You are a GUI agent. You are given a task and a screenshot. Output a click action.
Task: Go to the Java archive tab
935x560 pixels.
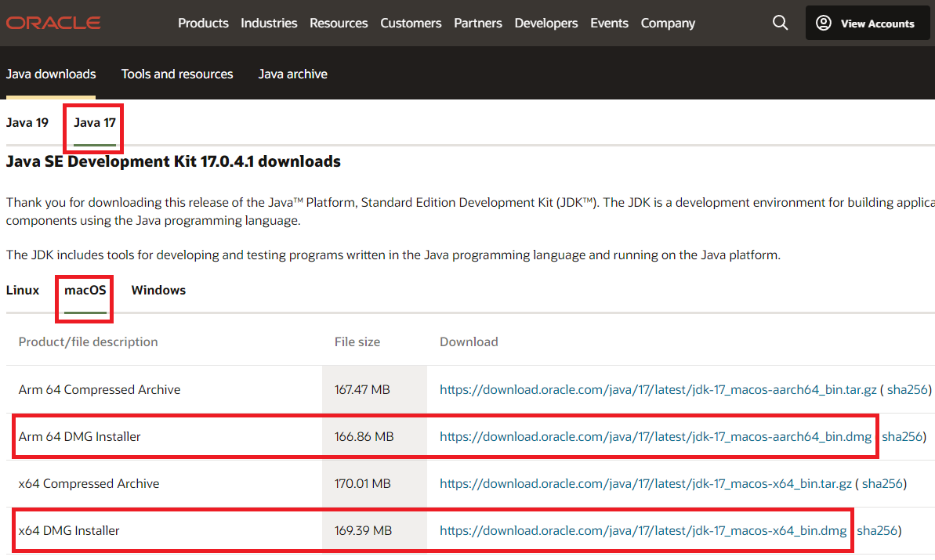click(x=293, y=74)
